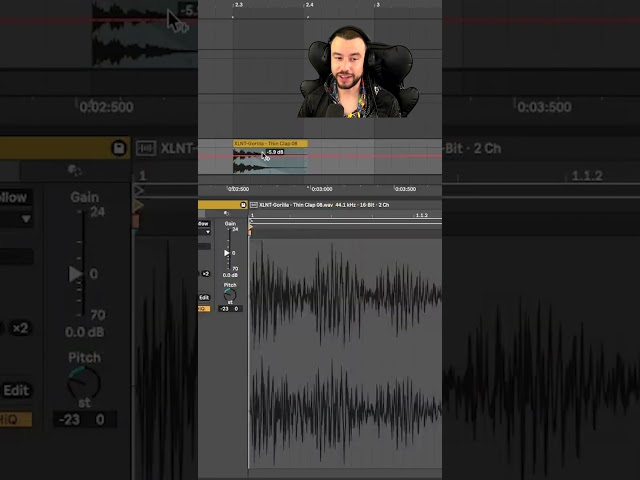Select the XLNT-Gorilla Thin Clap 08 arrangement clip header
640x480 pixels.
(270, 144)
